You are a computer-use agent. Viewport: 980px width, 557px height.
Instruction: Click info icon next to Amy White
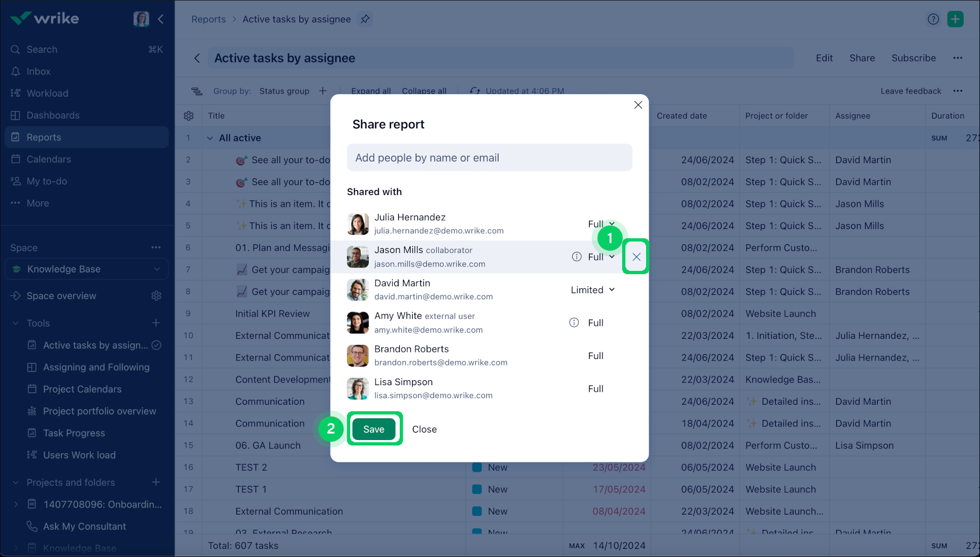(x=574, y=323)
